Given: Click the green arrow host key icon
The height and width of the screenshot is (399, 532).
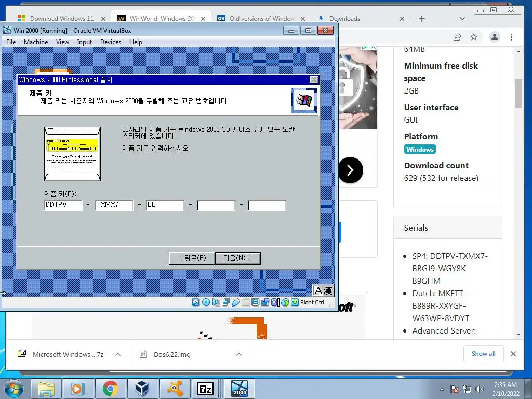Looking at the screenshot, I should click(295, 302).
